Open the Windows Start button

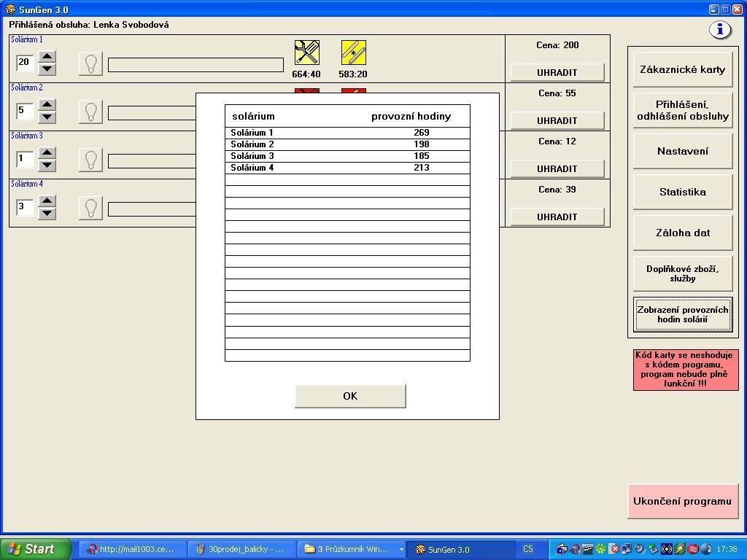point(36,549)
